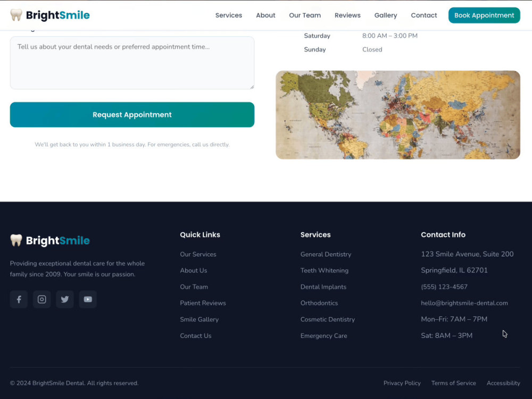
Task: Open General Dentistry service link
Action: [326, 254]
